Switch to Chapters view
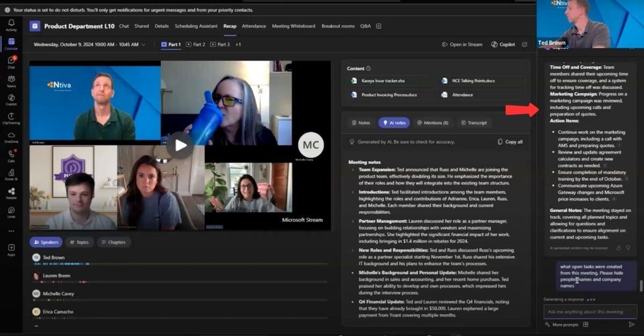 [113, 242]
